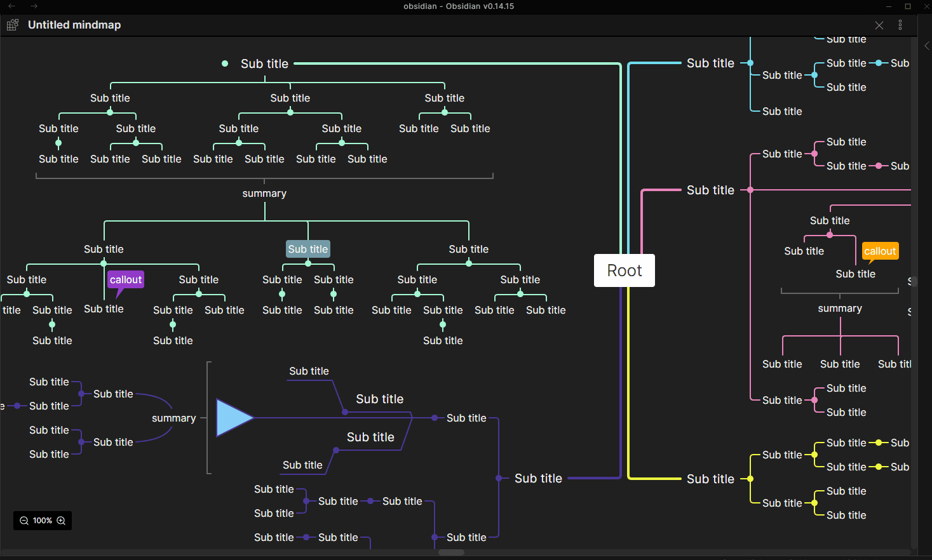Viewport: 932px width, 560px height.
Task: Toggle the cyan dot before the cut-off Sub node
Action: click(x=879, y=63)
